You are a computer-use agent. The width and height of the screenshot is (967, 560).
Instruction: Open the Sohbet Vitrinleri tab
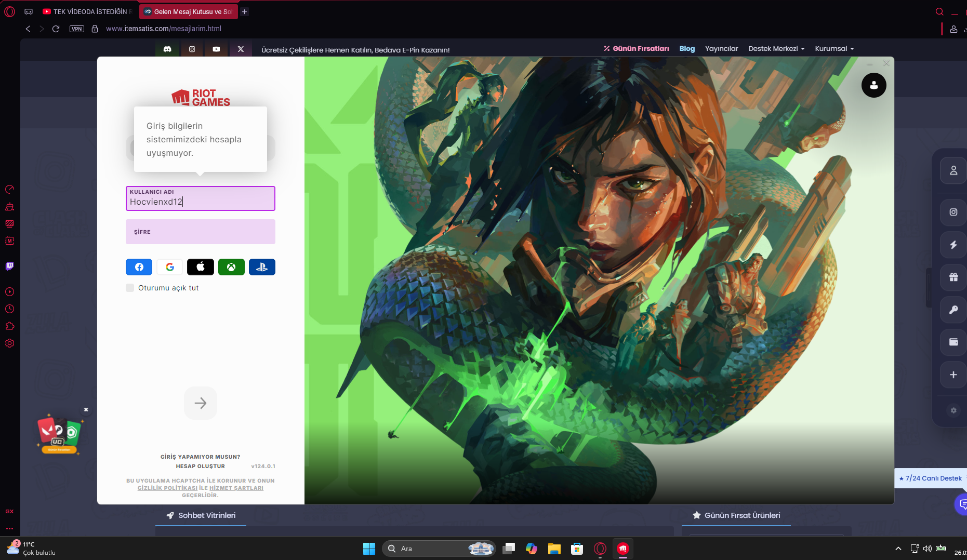click(x=201, y=515)
